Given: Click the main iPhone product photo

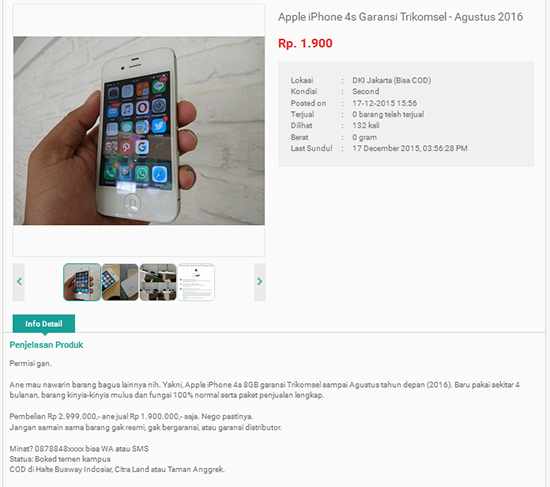Looking at the screenshot, I should [x=139, y=131].
